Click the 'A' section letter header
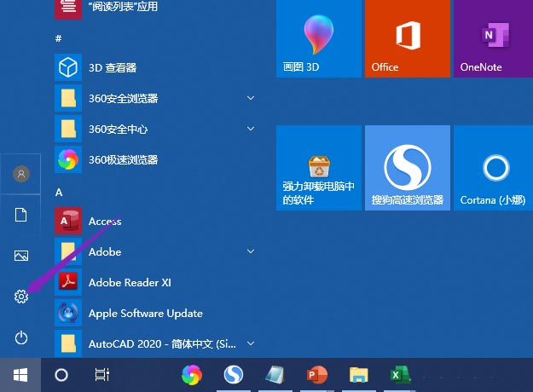533x392 pixels. (x=59, y=193)
